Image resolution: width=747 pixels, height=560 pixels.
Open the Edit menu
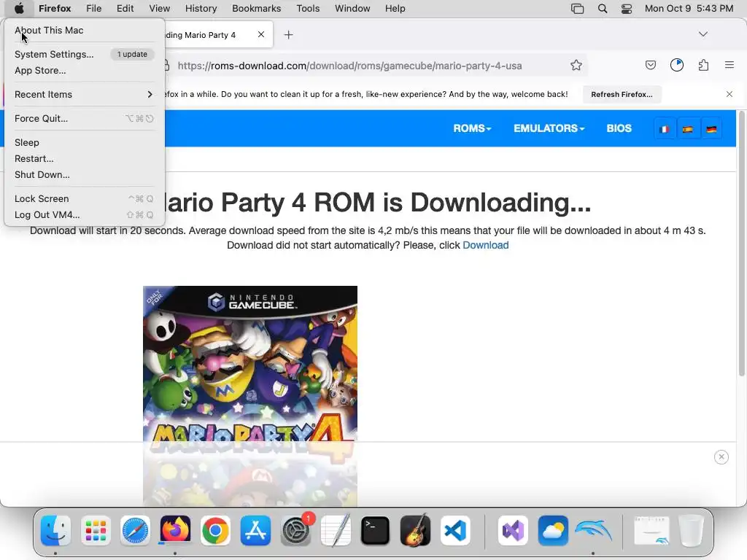tap(125, 9)
